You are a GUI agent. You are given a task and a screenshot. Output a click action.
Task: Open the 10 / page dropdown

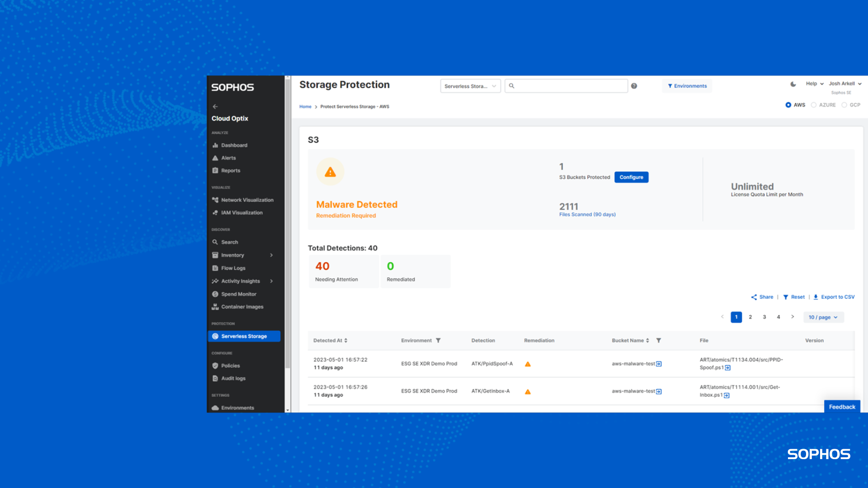pyautogui.click(x=823, y=317)
